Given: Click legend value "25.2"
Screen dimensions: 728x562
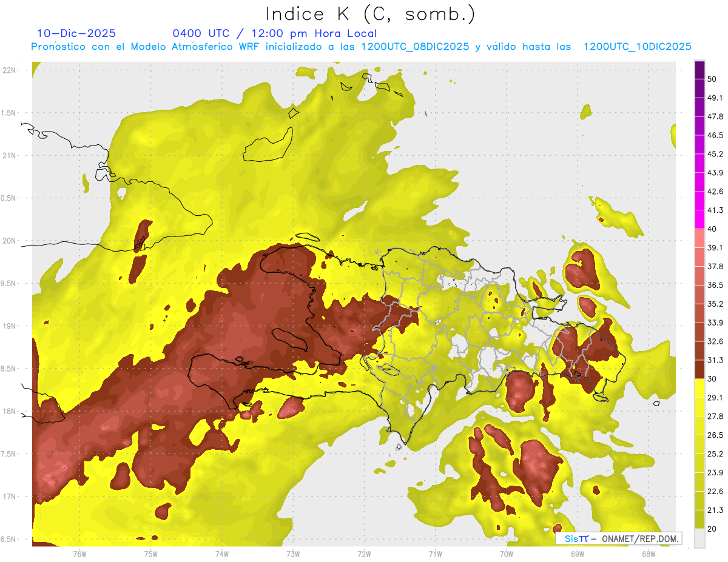Looking at the screenshot, I should [x=715, y=454].
